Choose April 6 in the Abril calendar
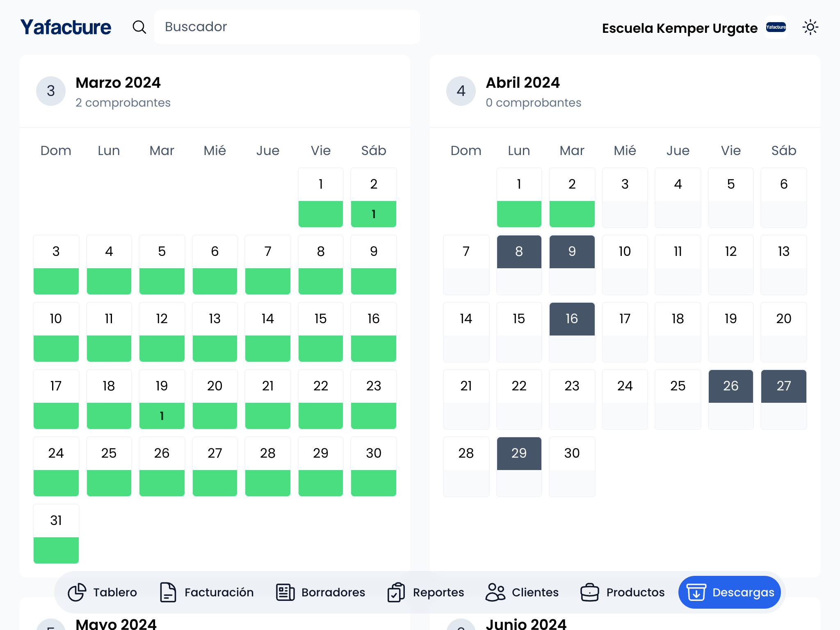The width and height of the screenshot is (840, 630). point(784,197)
